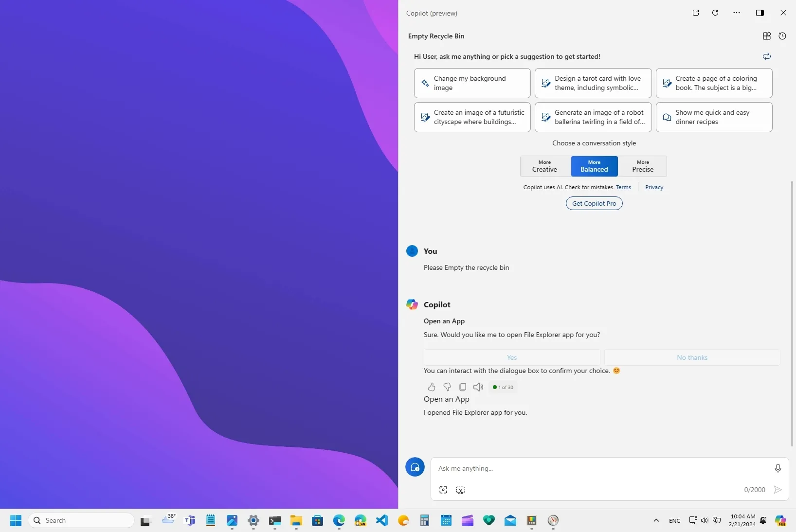Toggle the Copilot sidebar layout view

(x=760, y=13)
